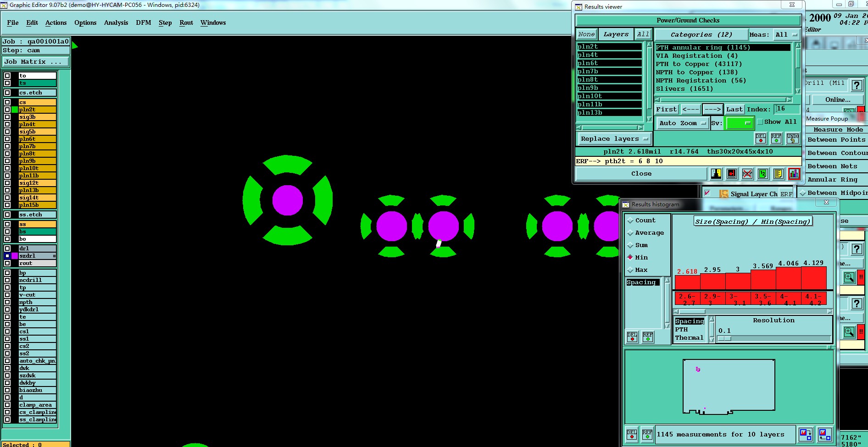Toggle display box of the sig3b layer

pyautogui.click(x=7, y=117)
